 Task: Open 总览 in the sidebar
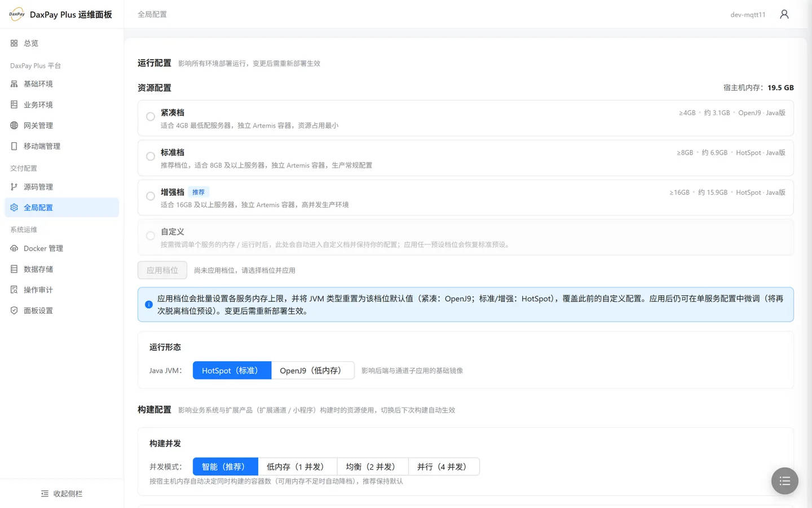click(x=62, y=43)
